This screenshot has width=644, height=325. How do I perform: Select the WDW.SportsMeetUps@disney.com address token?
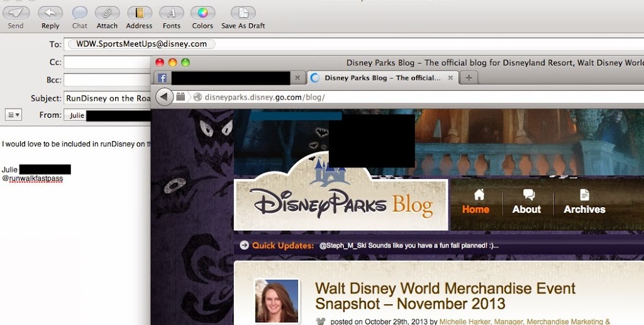[x=142, y=44]
